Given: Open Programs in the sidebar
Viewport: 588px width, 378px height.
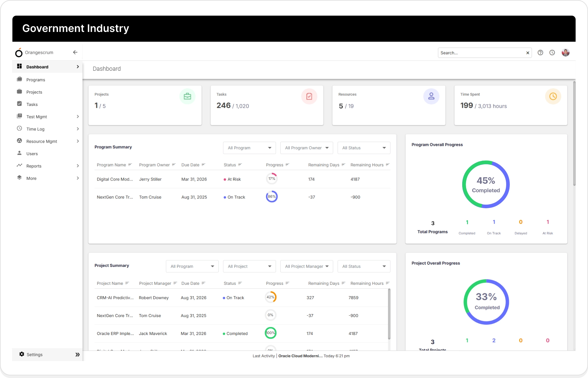Looking at the screenshot, I should click(36, 80).
